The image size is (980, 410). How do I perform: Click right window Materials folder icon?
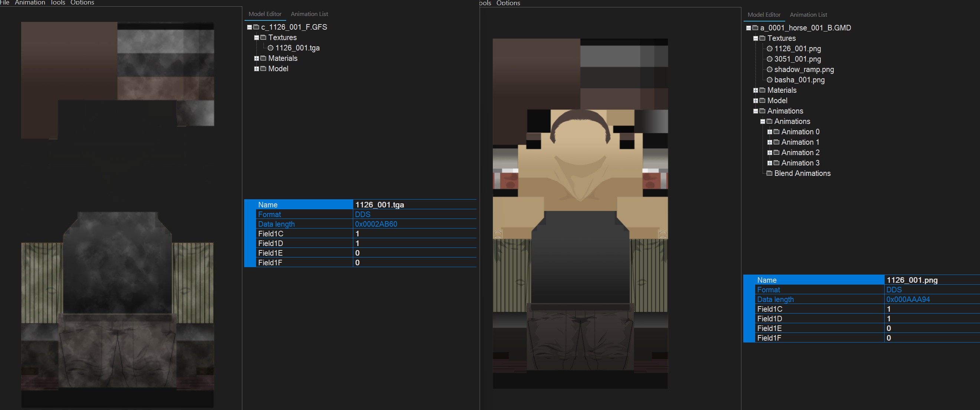pos(763,90)
